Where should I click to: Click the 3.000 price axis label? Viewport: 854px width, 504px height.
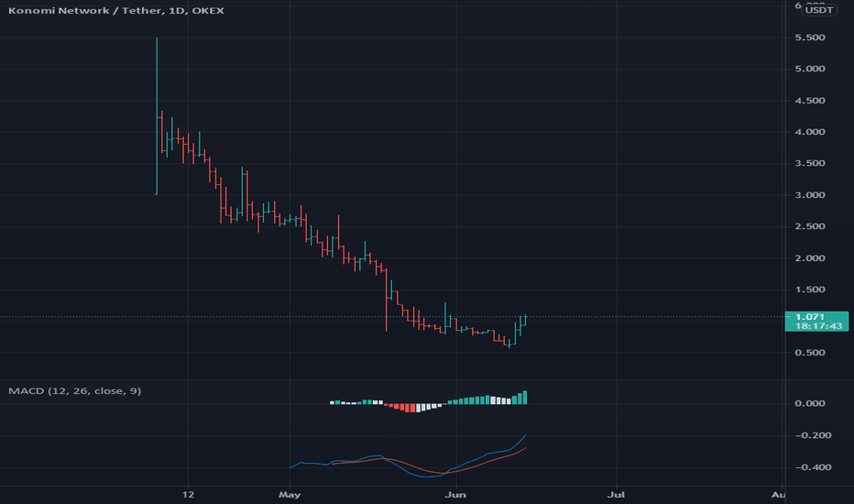click(x=810, y=195)
